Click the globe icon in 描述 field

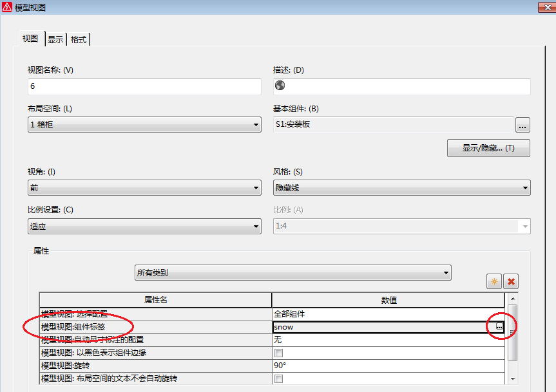(x=280, y=85)
